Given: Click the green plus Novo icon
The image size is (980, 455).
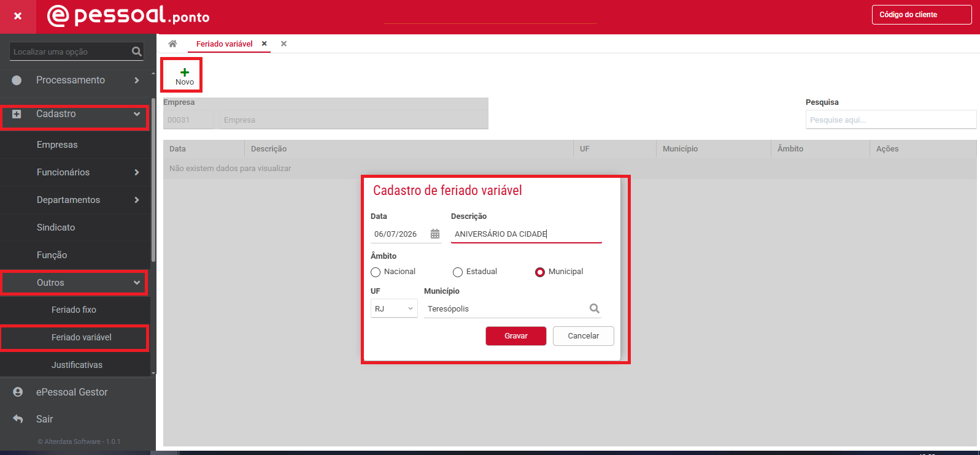Looking at the screenshot, I should 185,72.
